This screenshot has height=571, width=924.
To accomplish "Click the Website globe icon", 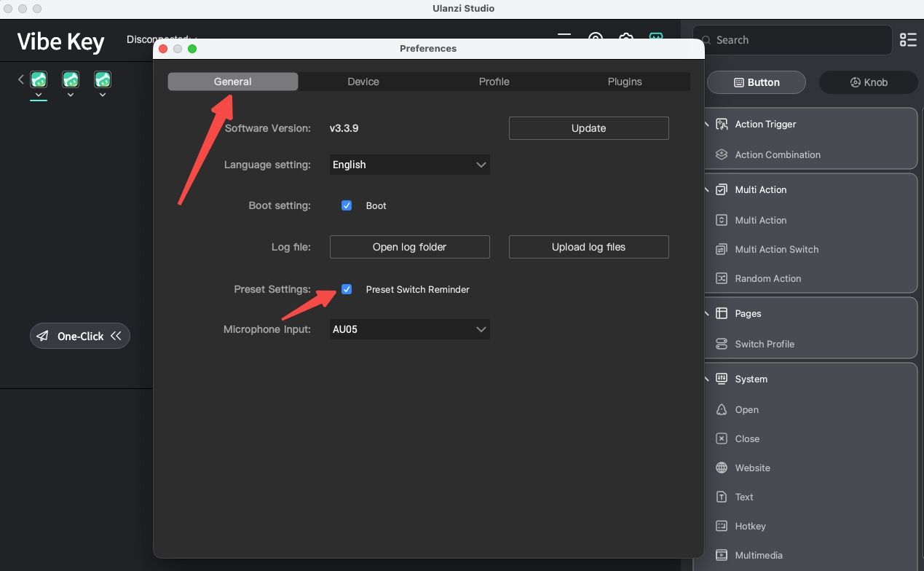I will 722,468.
